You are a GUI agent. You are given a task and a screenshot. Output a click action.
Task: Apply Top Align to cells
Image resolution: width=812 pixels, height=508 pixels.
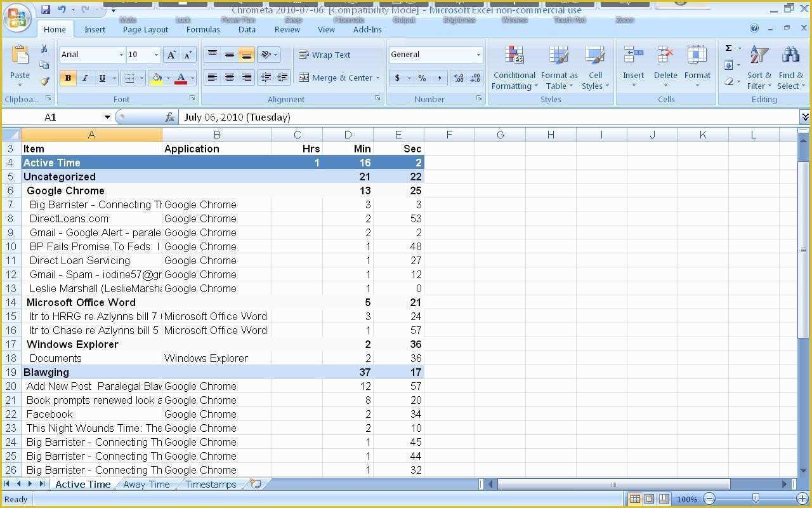[213, 55]
